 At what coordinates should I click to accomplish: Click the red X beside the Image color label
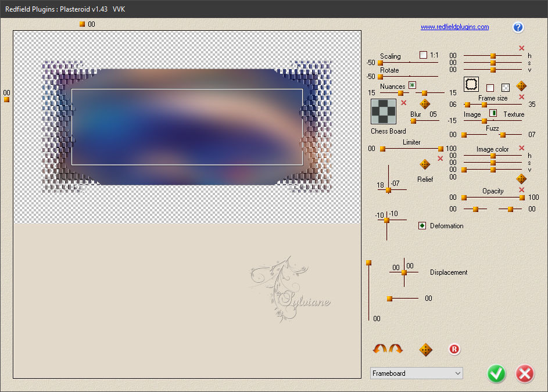tap(521, 148)
